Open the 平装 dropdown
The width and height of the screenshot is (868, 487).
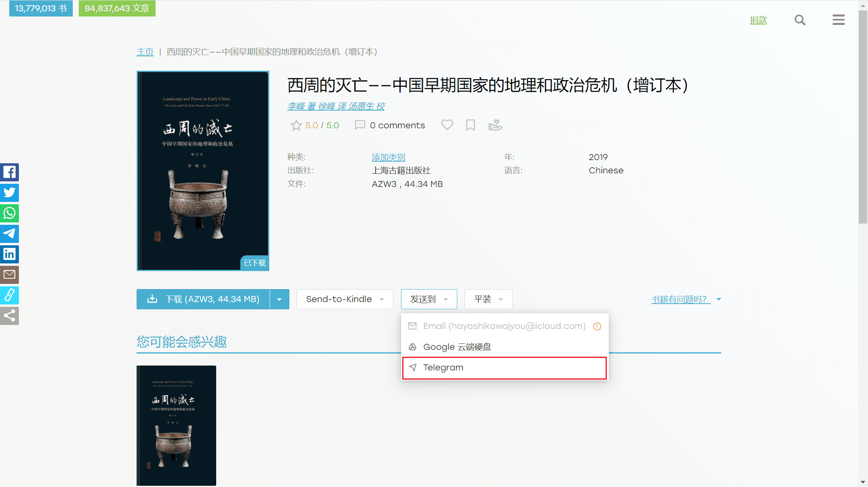click(488, 299)
